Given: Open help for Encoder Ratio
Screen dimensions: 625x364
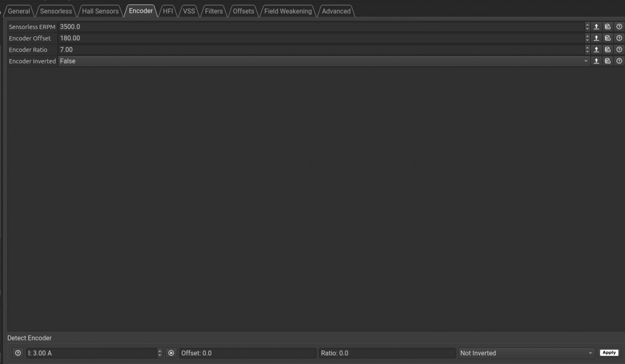Looking at the screenshot, I should pyautogui.click(x=619, y=50).
